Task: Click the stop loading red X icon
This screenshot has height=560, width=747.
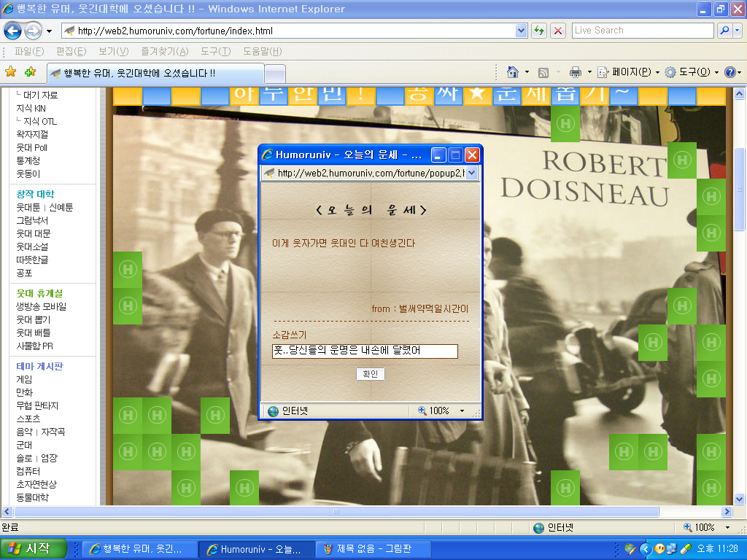Action: pyautogui.click(x=558, y=31)
